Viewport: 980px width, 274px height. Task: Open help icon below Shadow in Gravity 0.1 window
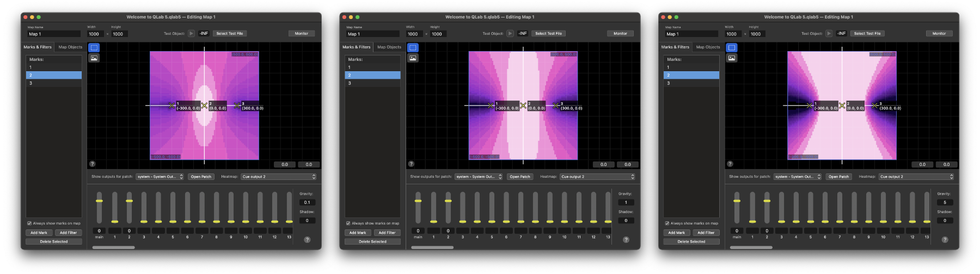pyautogui.click(x=307, y=240)
